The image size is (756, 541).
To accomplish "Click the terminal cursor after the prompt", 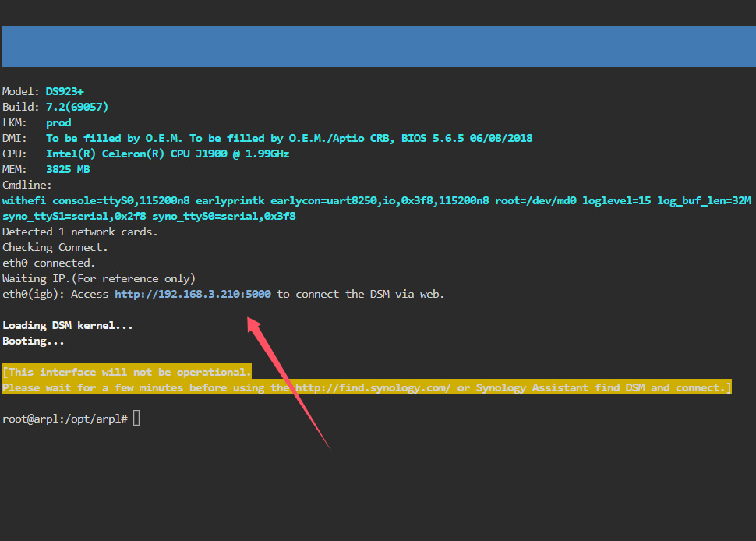I will [x=136, y=419].
